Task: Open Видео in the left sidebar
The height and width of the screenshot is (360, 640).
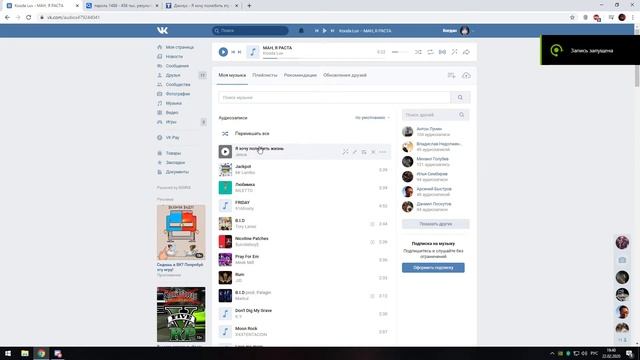Action: click(172, 113)
